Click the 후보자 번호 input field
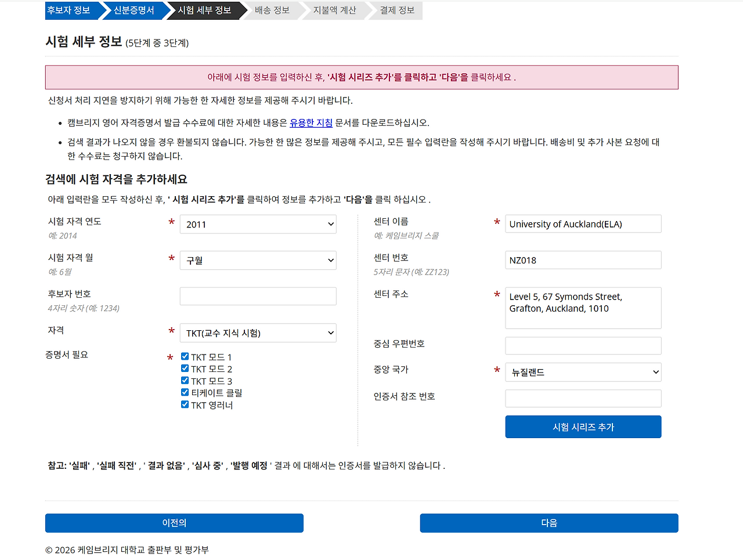Screen dimensions: 743x560 [x=258, y=296]
